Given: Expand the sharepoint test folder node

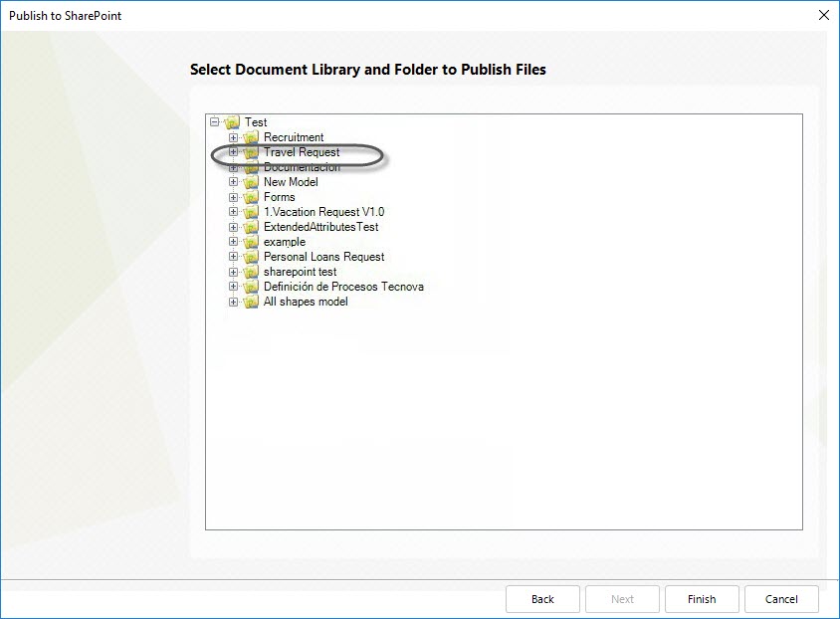Looking at the screenshot, I should click(x=233, y=272).
